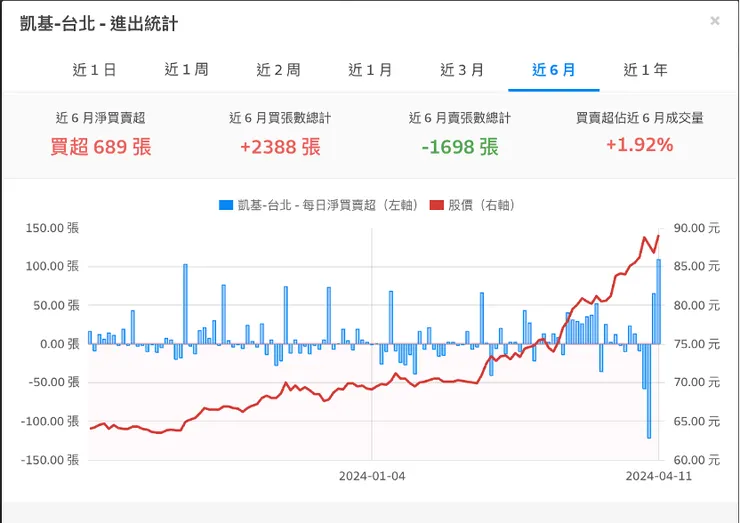Click the dialog title 凱基-台北 - 進出統計
740x523 pixels.
(x=99, y=23)
